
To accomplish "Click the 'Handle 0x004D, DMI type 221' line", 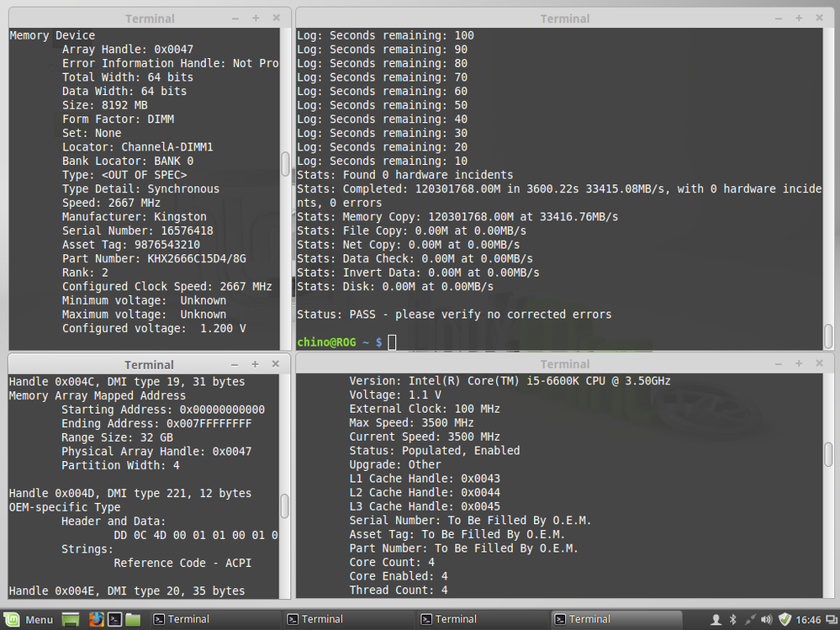I will 130,494.
